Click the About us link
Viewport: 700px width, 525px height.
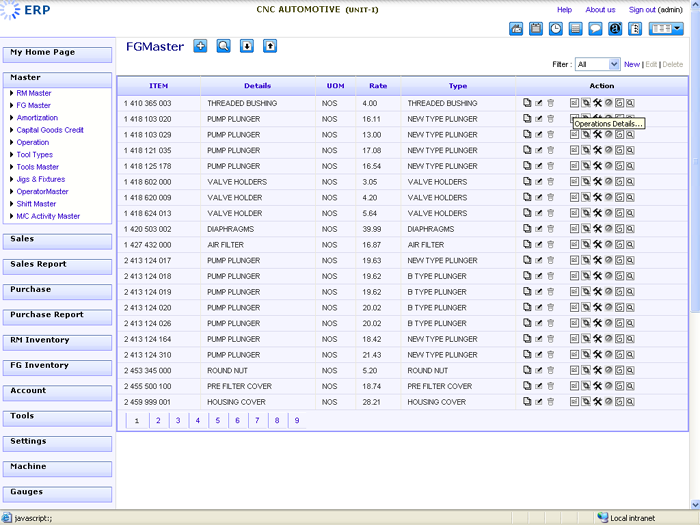point(600,10)
